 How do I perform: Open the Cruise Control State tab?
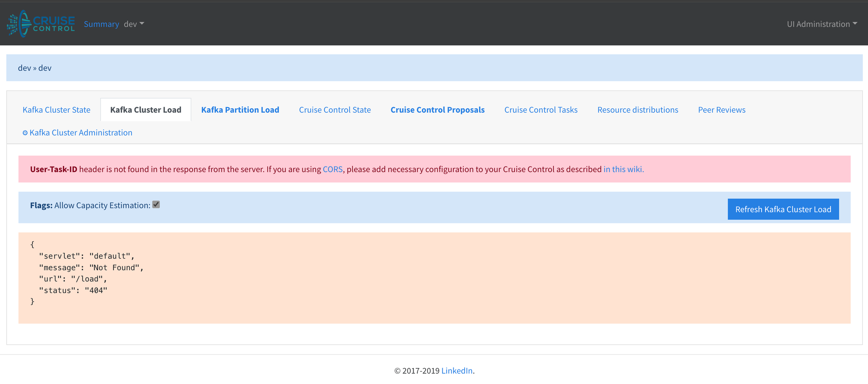(335, 110)
